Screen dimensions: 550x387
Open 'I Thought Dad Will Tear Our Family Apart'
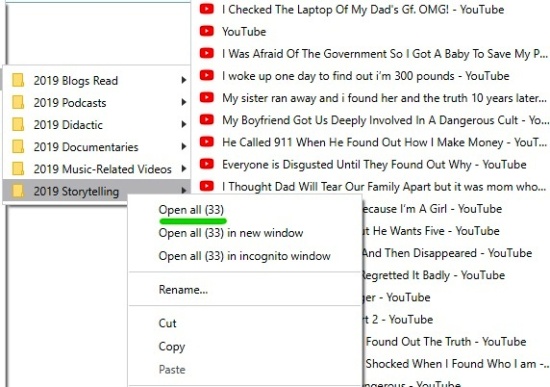(x=384, y=186)
